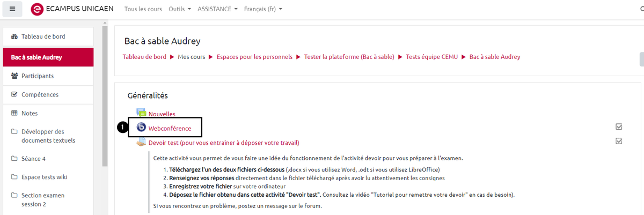Viewport: 644px width, 215px height.
Task: Click the Tableau de bord dashboard icon
Action: pyautogui.click(x=14, y=36)
